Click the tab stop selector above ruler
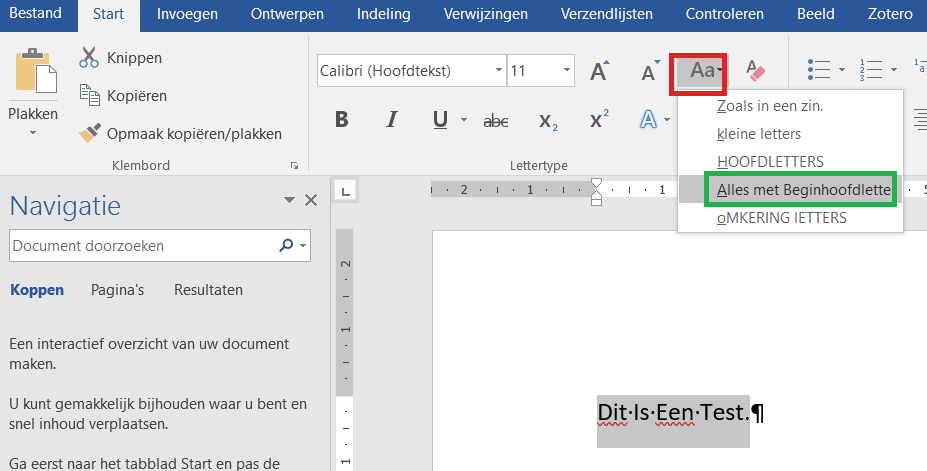The height and width of the screenshot is (471, 927). point(346,191)
